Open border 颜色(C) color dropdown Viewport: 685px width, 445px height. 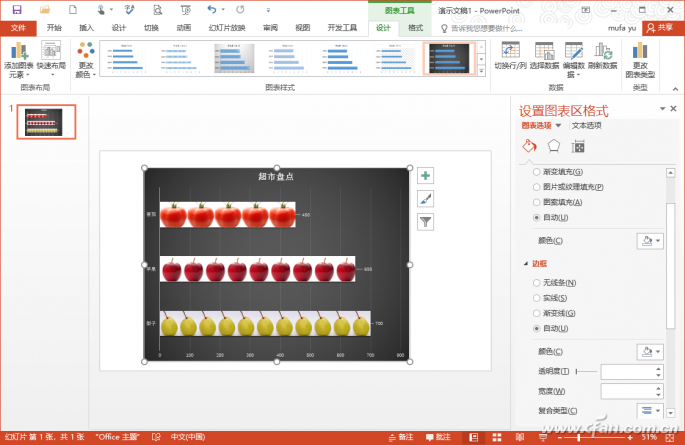tap(650, 352)
